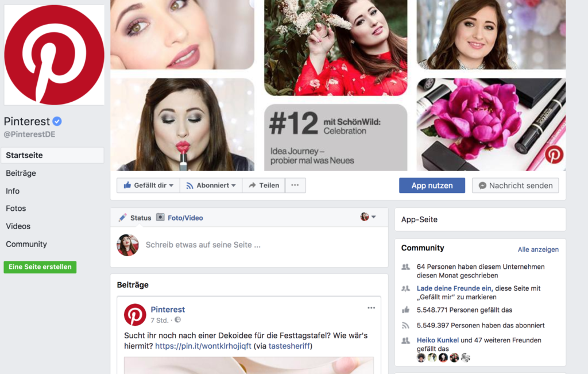The height and width of the screenshot is (374, 588).
Task: Click the thumbs-up icon beside 5.548.771 Personen
Action: pos(406,310)
